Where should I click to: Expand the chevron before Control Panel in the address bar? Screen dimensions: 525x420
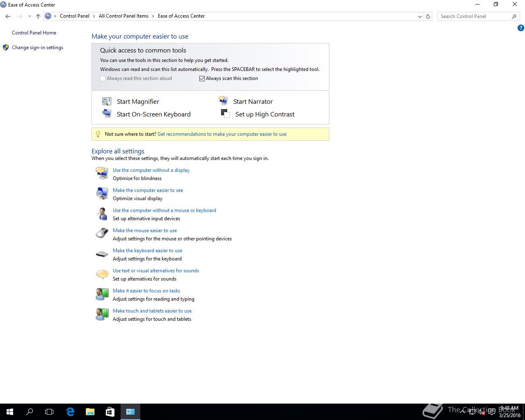pos(55,16)
